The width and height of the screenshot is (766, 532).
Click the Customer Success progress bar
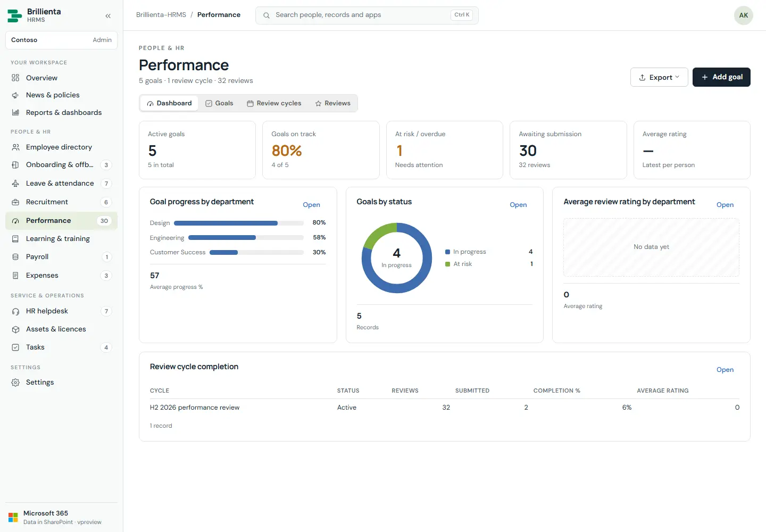pyautogui.click(x=256, y=253)
